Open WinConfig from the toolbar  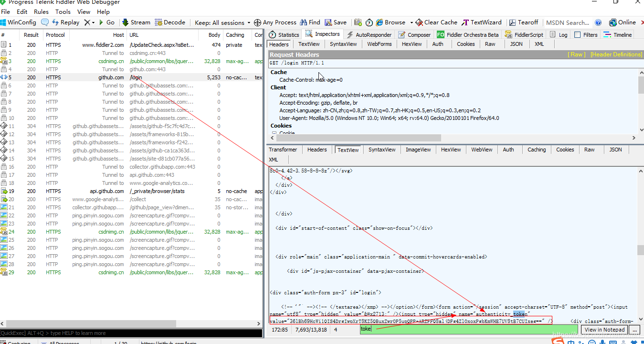click(x=18, y=22)
